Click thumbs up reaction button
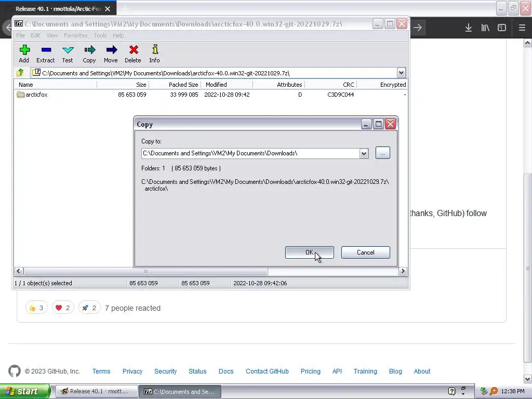 pyautogui.click(x=36, y=308)
